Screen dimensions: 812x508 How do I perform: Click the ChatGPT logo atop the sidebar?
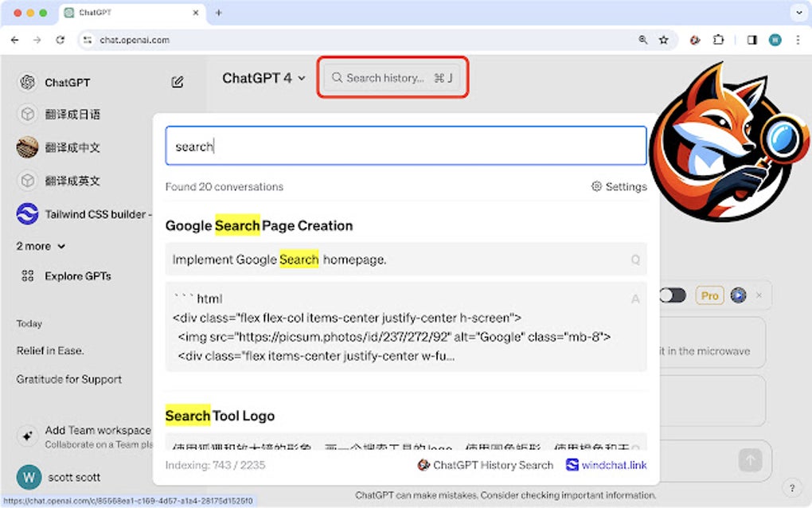point(29,82)
